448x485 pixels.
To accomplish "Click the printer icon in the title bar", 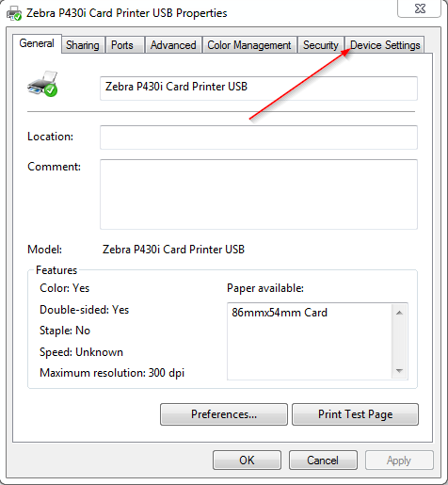I will pos(14,13).
